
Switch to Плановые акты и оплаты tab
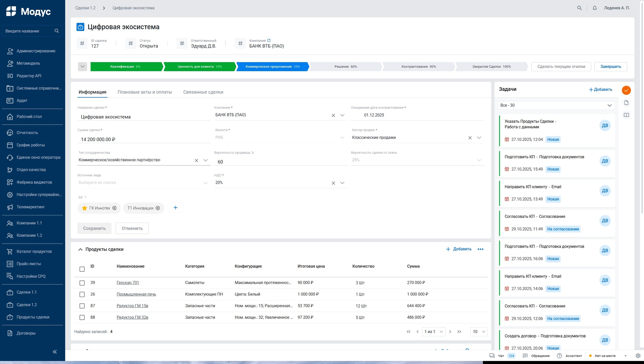(x=145, y=92)
